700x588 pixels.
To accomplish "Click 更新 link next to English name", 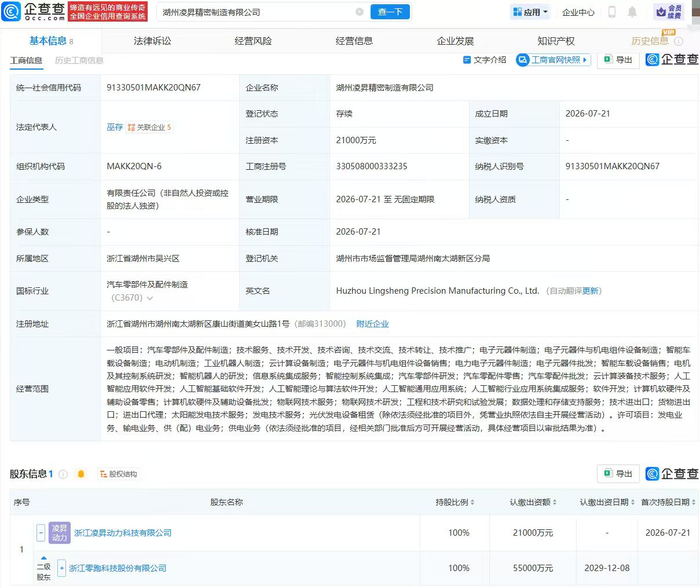I will tap(590, 291).
